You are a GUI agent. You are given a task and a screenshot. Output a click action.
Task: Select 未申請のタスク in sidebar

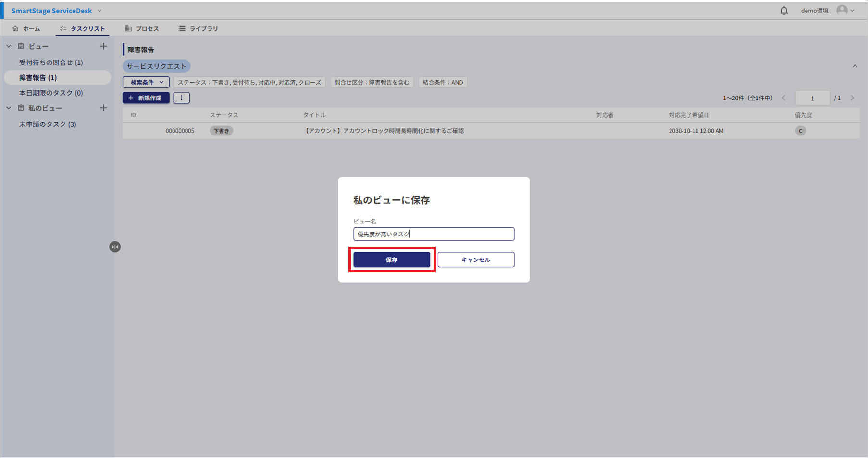click(48, 124)
